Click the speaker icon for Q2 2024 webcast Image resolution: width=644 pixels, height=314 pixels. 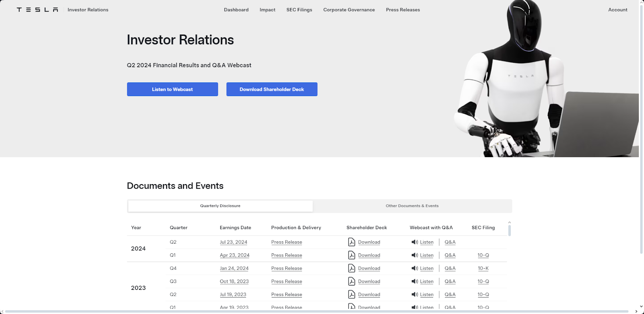tap(415, 242)
